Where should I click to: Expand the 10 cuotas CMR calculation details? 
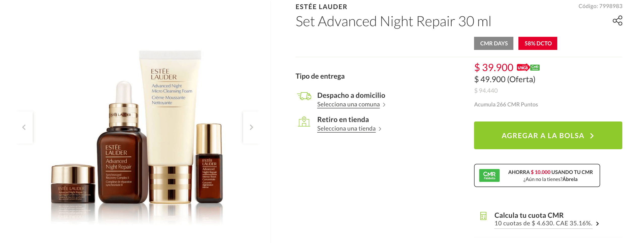pos(546,223)
